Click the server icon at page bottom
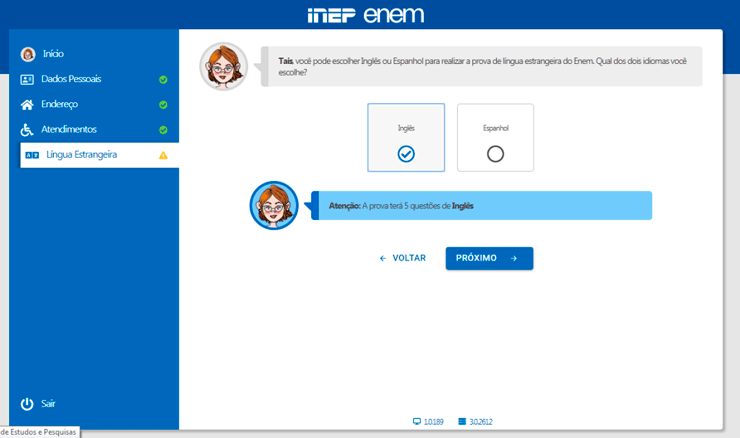Image resolution: width=740 pixels, height=438 pixels. point(462,421)
